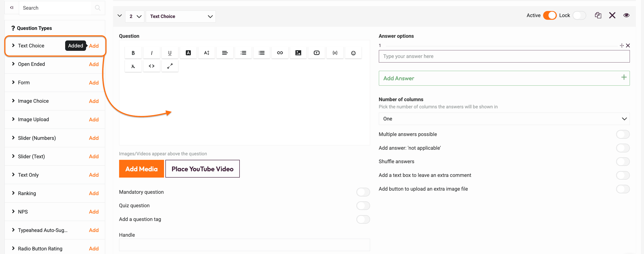Grab the move handle of answer 1
Screen dimensions: 644x254
tap(622, 45)
